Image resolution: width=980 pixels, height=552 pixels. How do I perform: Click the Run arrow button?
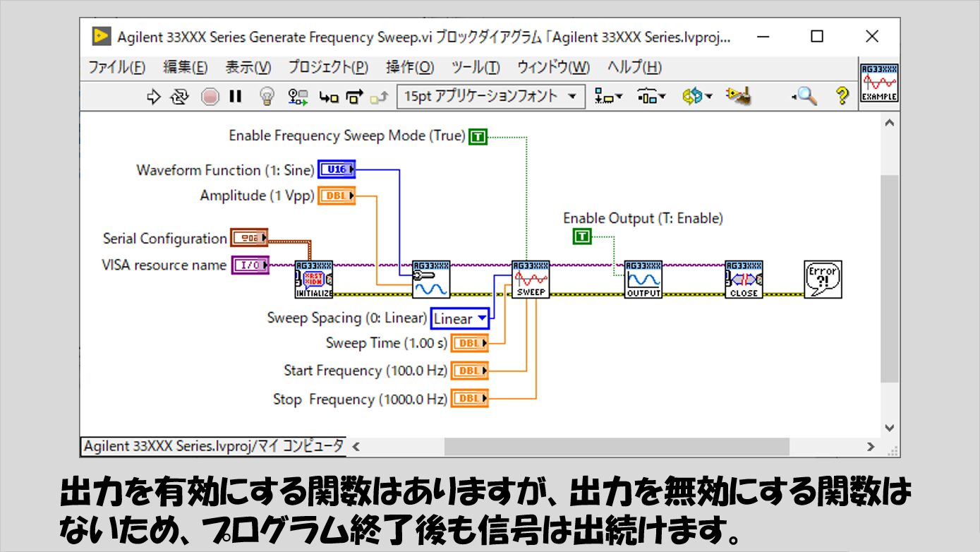(x=154, y=97)
